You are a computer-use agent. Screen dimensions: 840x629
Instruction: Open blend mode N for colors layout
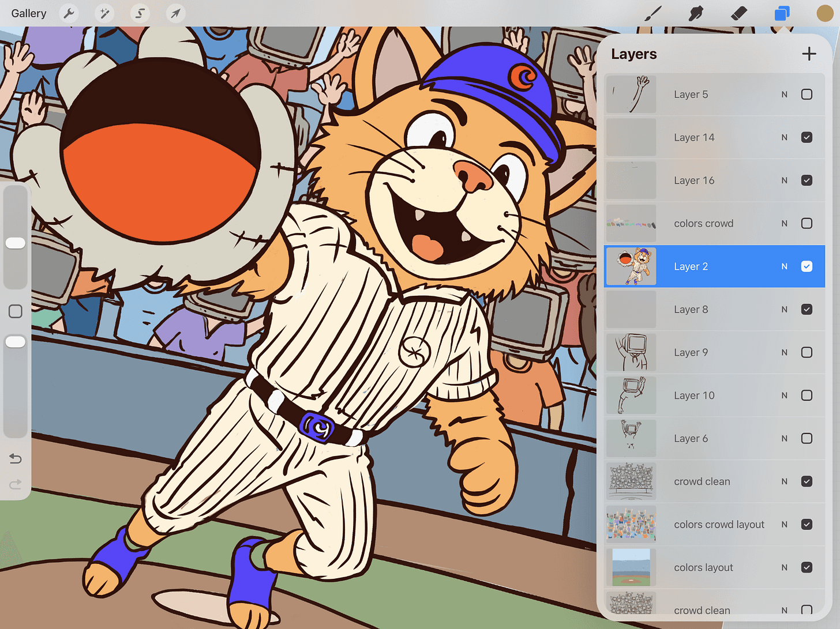click(784, 568)
